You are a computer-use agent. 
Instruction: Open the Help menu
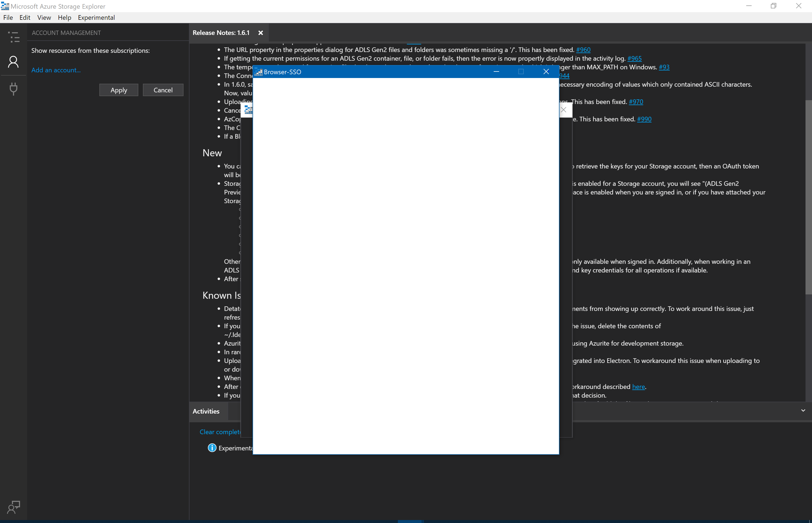[64, 18]
